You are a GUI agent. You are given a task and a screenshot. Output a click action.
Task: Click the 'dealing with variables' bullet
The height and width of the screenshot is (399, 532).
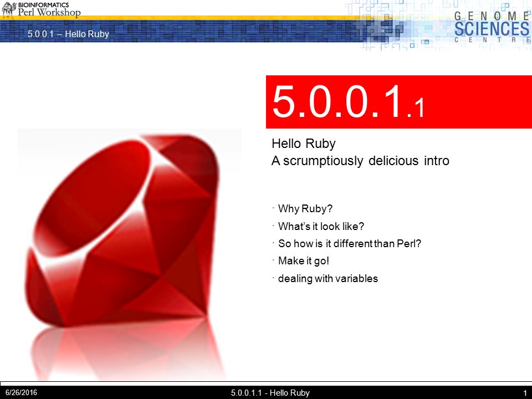click(328, 278)
